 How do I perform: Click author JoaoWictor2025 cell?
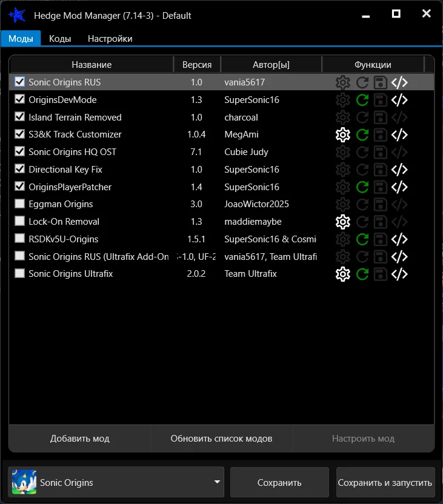coord(256,204)
